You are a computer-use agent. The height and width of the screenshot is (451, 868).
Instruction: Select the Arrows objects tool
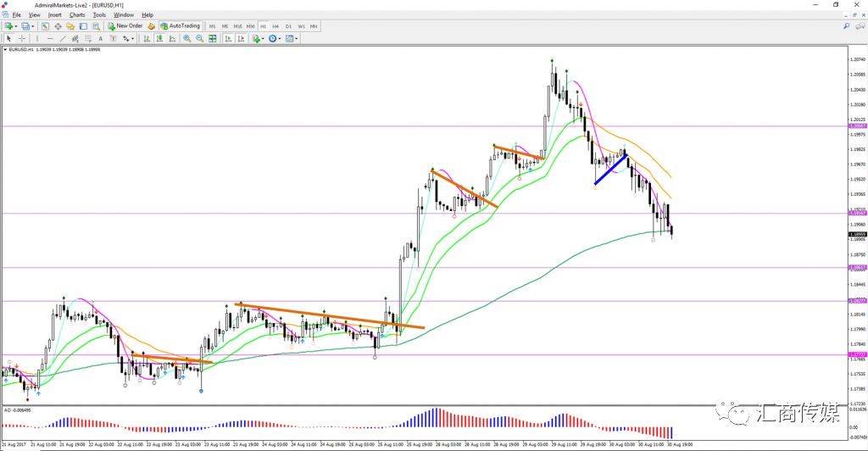(125, 39)
